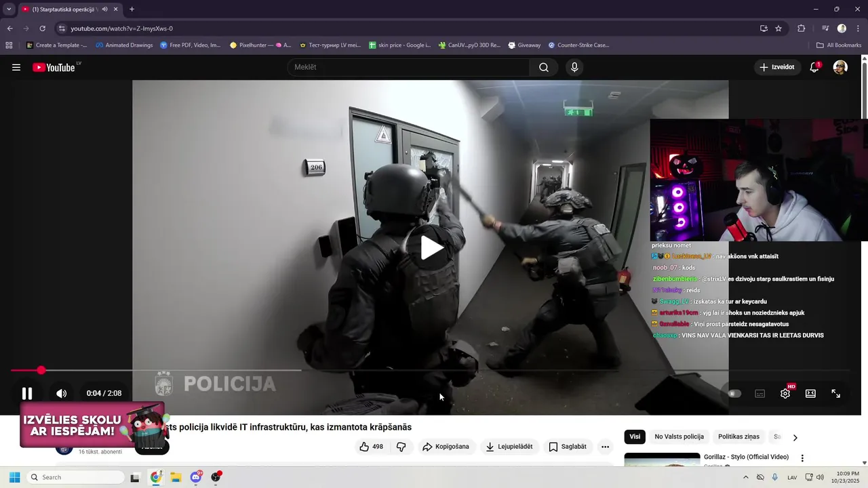Click the taskbar Search box
Screen dimensions: 868x488
coord(75,477)
